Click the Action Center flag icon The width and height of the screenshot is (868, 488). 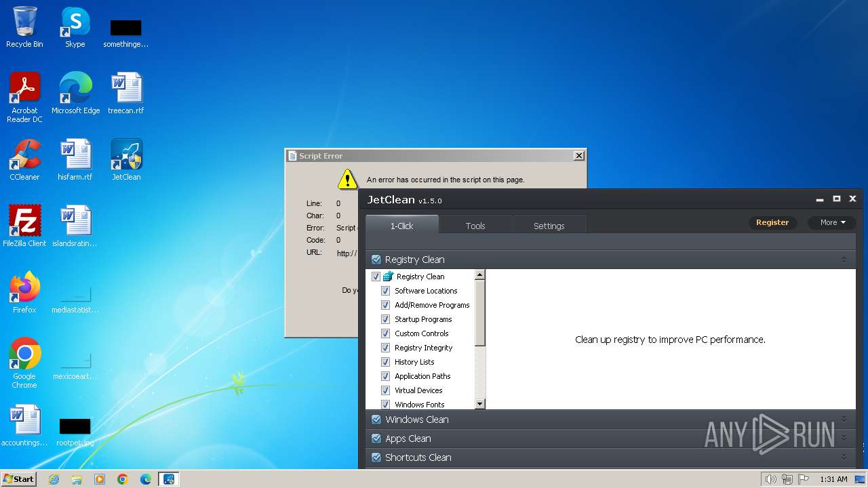click(x=804, y=479)
